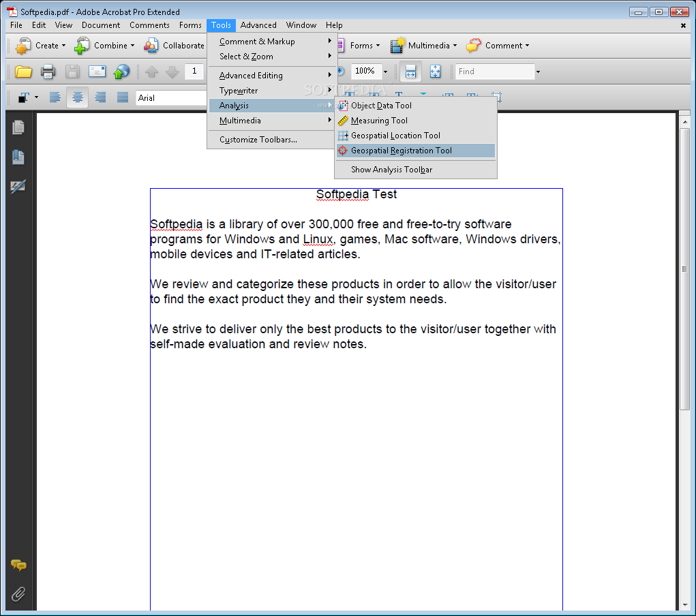Select the Geospatial Location Tool
696x616 pixels.
coord(415,136)
